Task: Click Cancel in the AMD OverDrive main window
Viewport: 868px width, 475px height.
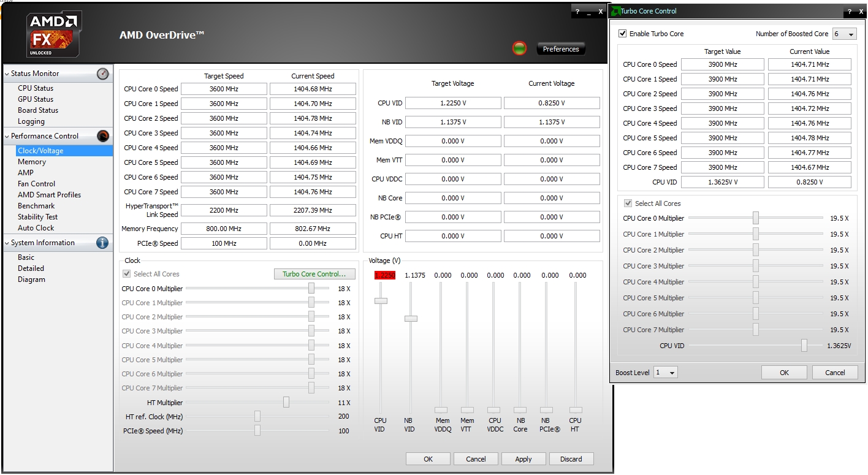Action: pos(476,459)
